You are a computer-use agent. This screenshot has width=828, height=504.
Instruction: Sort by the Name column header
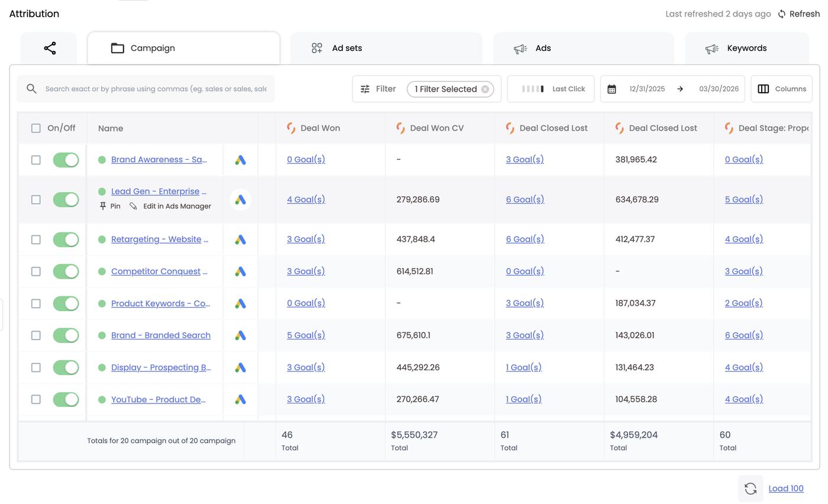tap(111, 128)
